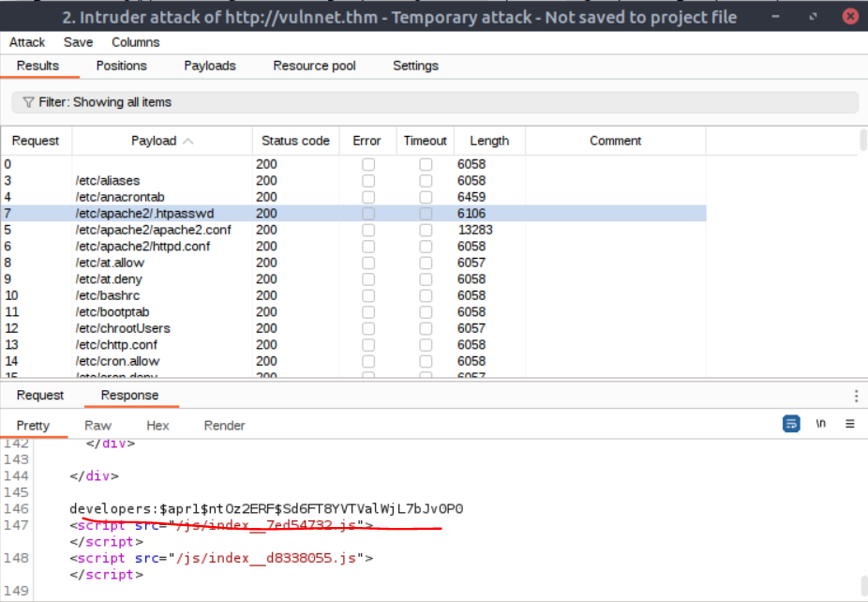Tick the Error checkbox for /etc/bashrc
The width and height of the screenshot is (868, 602).
[368, 295]
